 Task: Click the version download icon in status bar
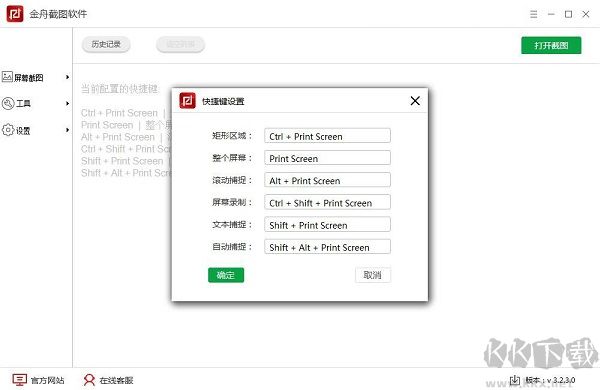click(x=515, y=380)
